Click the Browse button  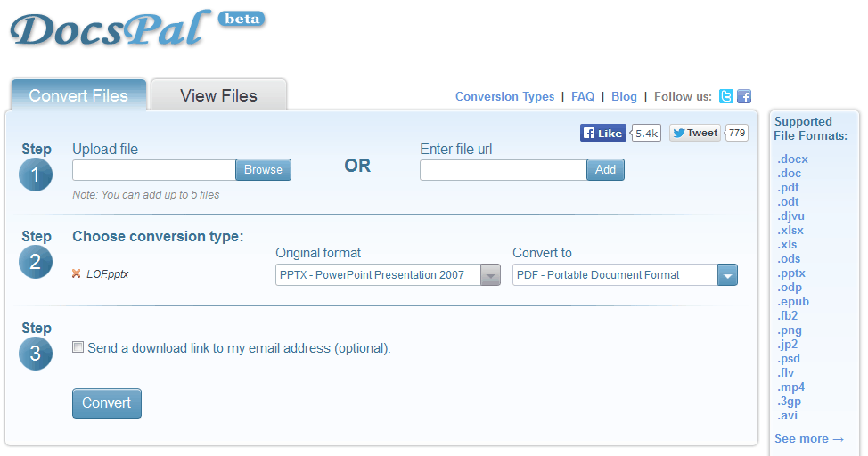point(264,170)
